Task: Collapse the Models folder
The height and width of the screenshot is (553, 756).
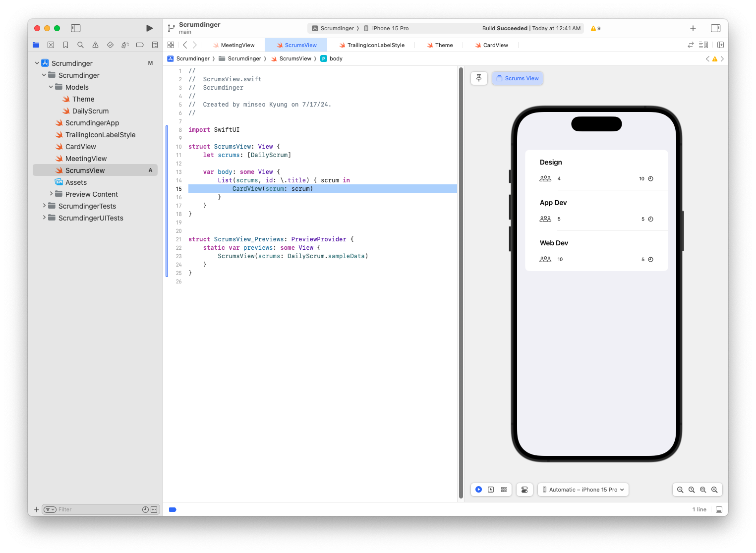Action: pos(51,87)
